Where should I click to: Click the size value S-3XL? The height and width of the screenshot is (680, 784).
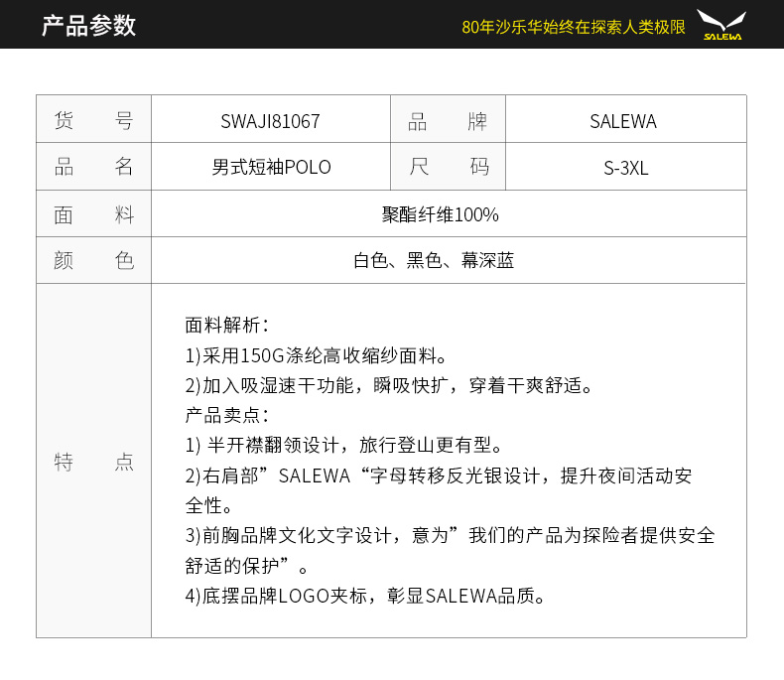[x=626, y=168]
